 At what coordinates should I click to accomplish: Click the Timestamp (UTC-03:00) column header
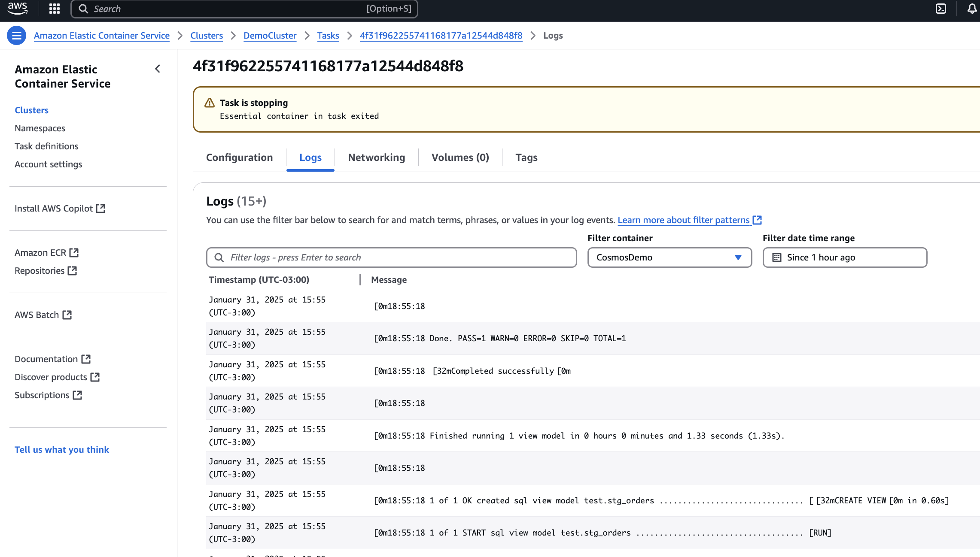tap(259, 280)
